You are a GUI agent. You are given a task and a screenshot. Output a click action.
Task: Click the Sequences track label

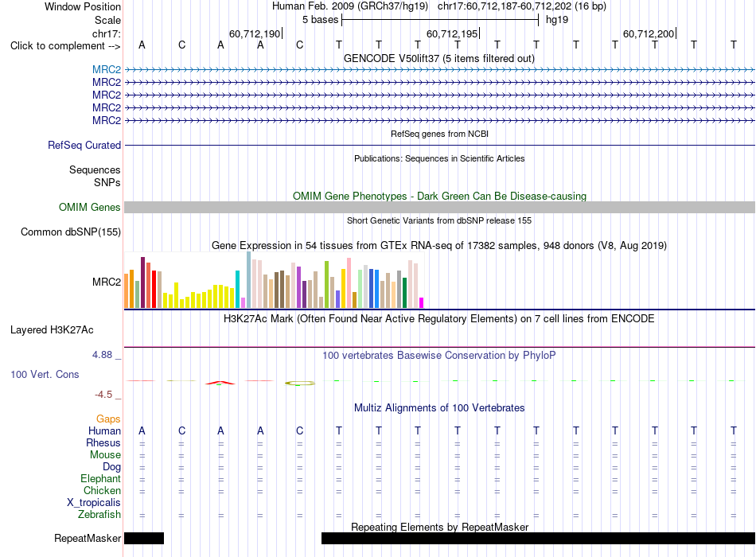(x=95, y=169)
